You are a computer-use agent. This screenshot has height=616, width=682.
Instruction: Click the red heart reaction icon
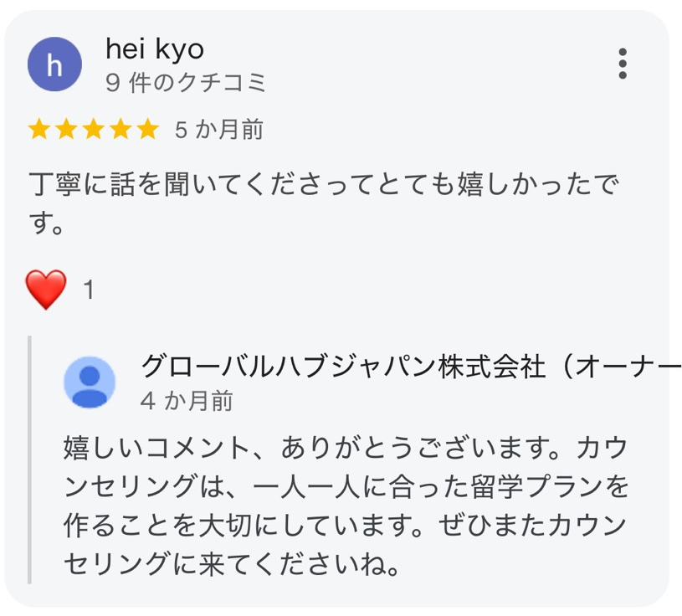point(47,290)
